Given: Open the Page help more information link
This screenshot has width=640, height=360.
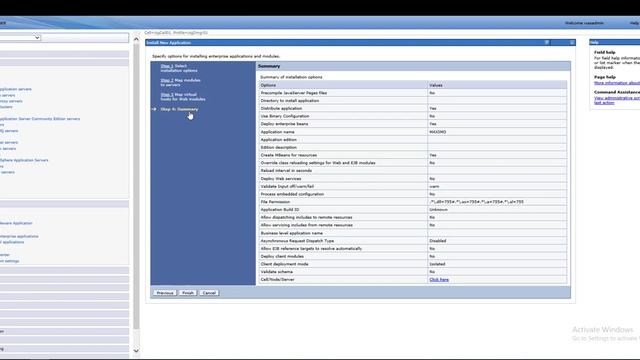Looking at the screenshot, I should tap(617, 83).
